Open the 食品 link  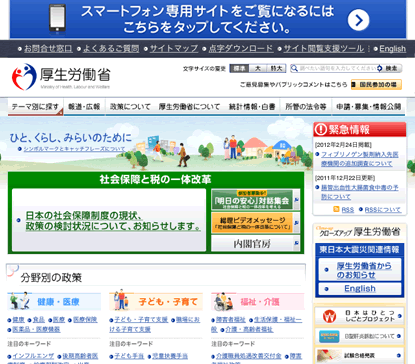click(x=39, y=320)
